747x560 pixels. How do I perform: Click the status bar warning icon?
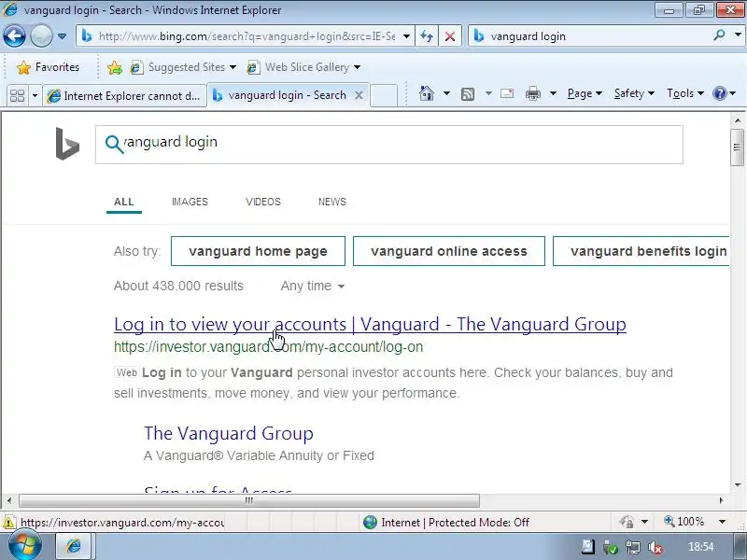click(x=8, y=523)
